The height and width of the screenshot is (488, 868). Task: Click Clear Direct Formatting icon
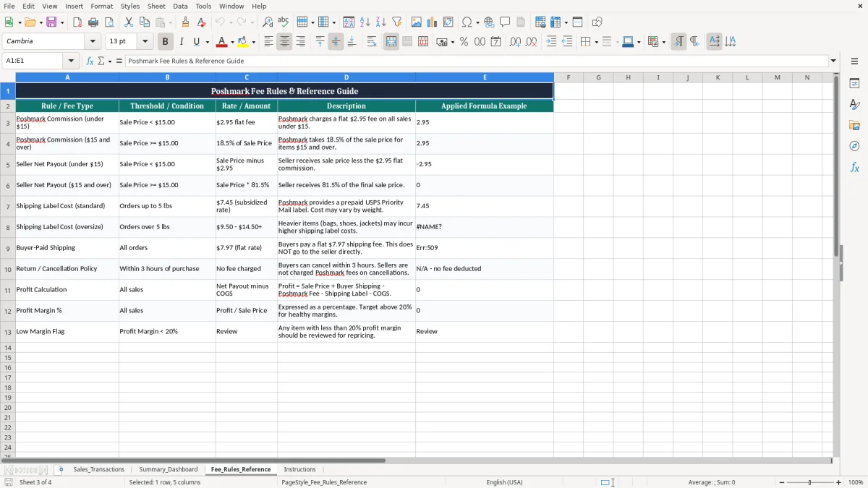(x=201, y=22)
